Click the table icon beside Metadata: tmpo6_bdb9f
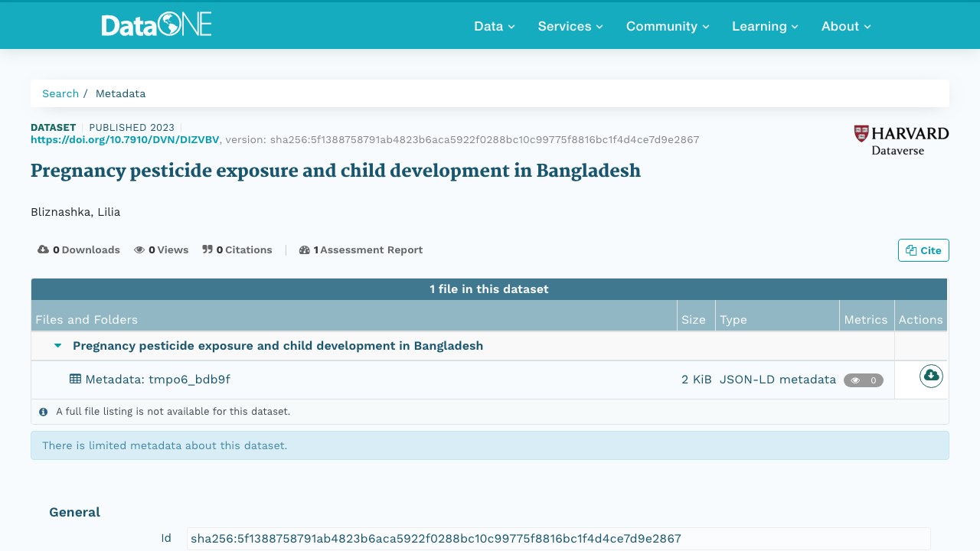This screenshot has width=980, height=551. click(x=75, y=379)
